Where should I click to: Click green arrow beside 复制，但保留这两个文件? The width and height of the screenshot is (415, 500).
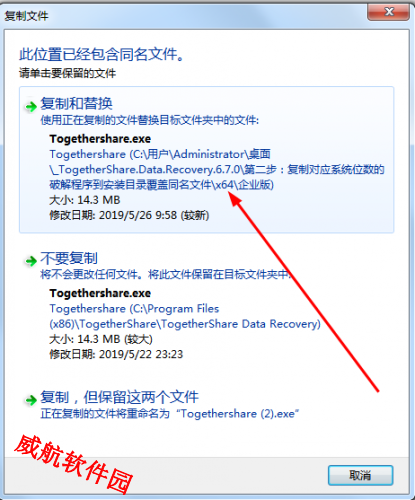31,400
